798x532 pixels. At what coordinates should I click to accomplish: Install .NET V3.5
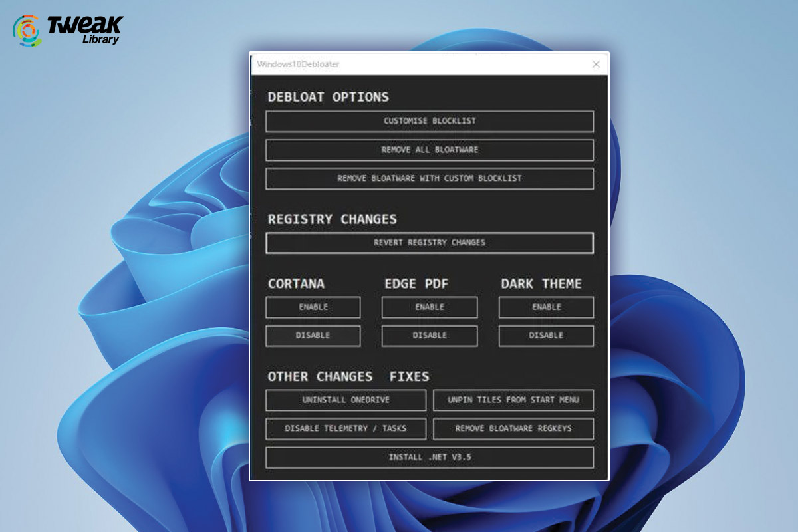click(x=430, y=458)
